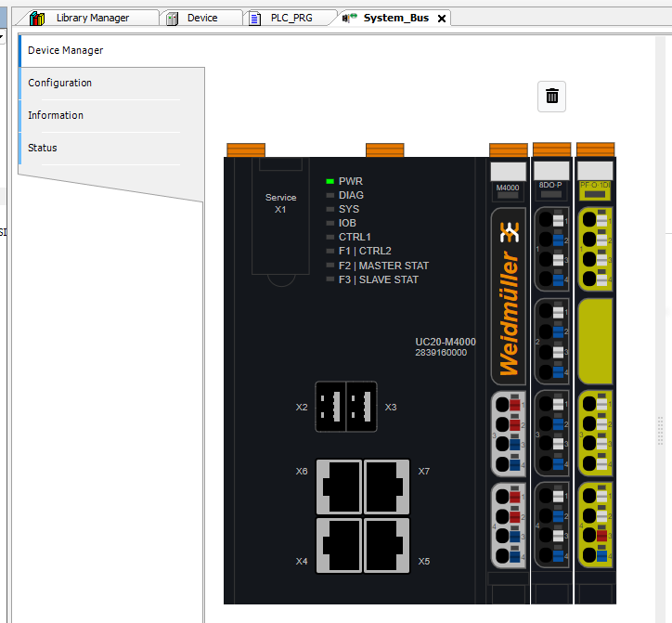Click connector block 4 of M4000 module
Screen dimensions: 672x623
pos(509,526)
